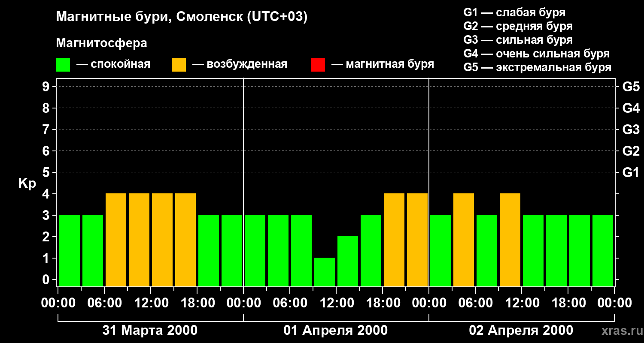The image size is (644, 343).
Task: Click the right-axis 'G5' level label
Action: pos(631,87)
